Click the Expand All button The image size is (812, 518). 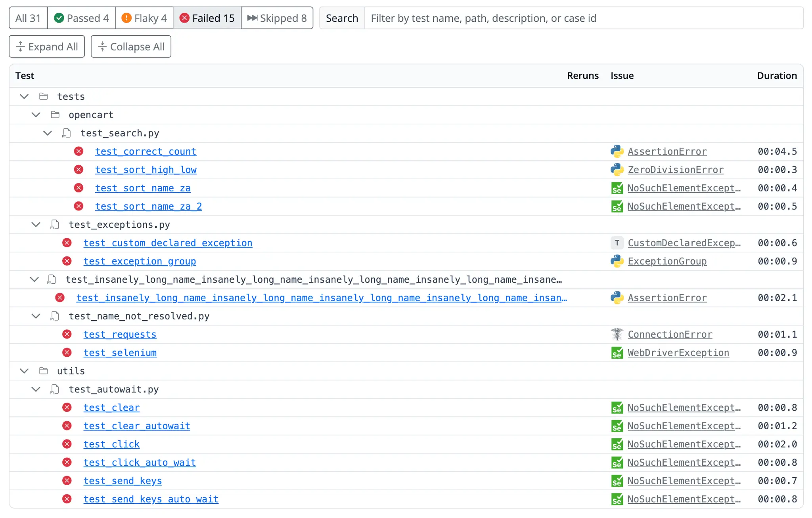click(x=47, y=46)
